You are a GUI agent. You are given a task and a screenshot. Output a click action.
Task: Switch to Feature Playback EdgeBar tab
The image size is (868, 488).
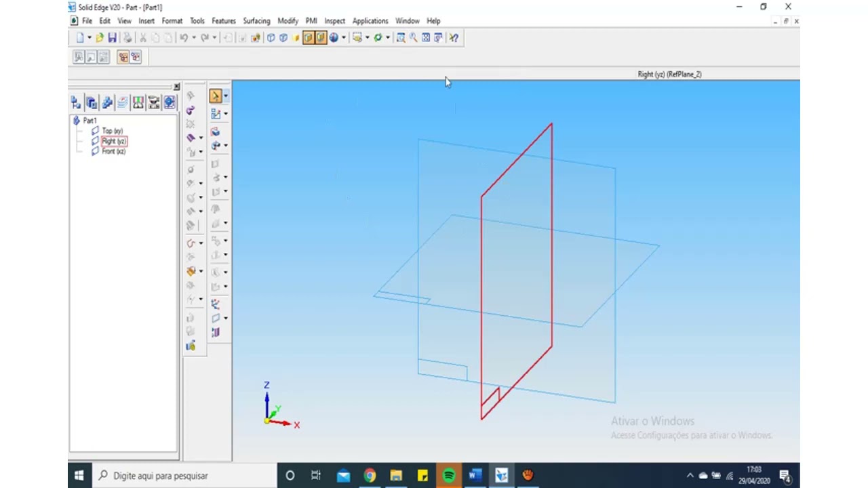(154, 103)
